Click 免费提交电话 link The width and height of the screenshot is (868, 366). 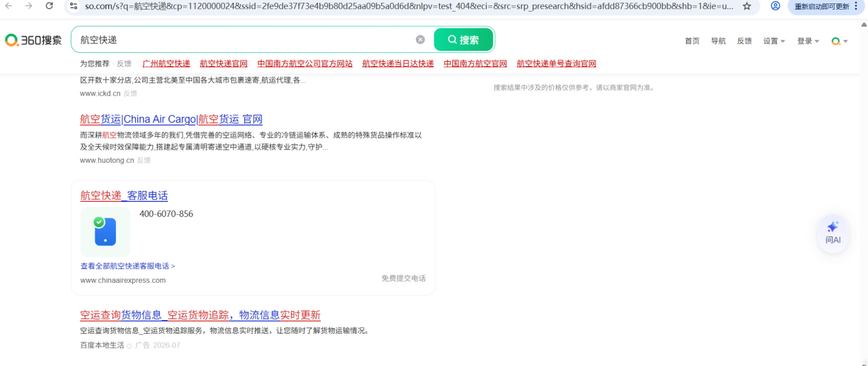(403, 278)
